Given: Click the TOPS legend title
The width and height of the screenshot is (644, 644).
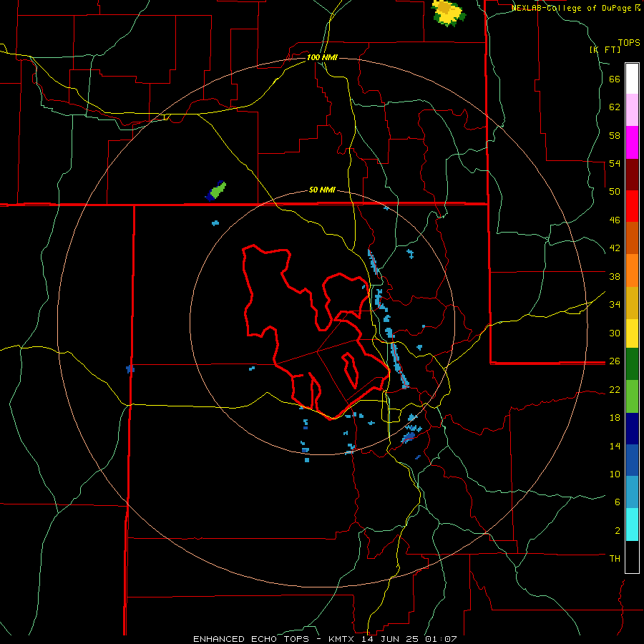Looking at the screenshot, I should point(629,42).
